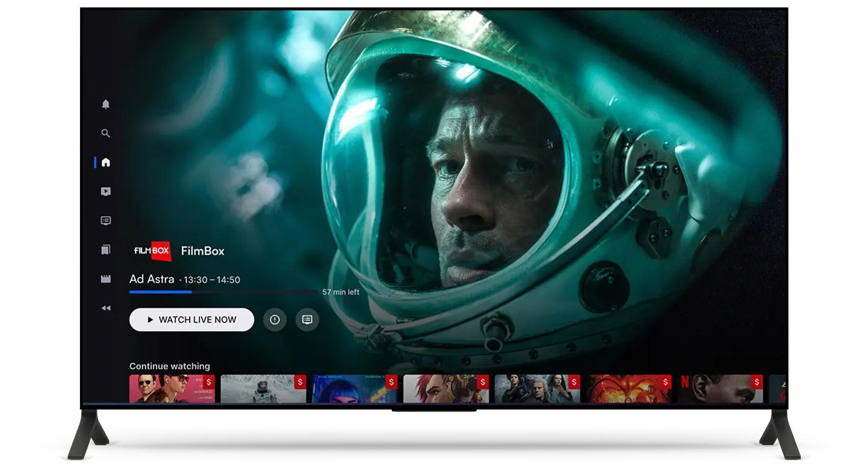The width and height of the screenshot is (868, 474).
Task: Open first Continue watching thumbnail with sunglasses
Action: click(x=172, y=388)
